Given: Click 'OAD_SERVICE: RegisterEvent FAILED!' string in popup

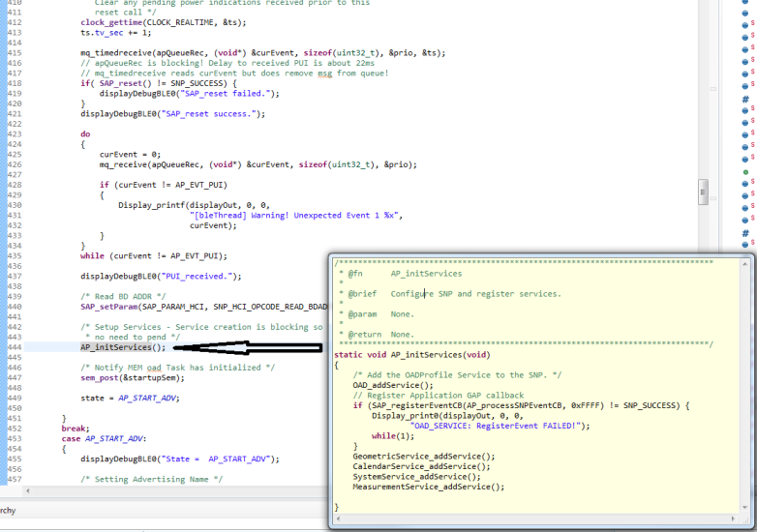Looking at the screenshot, I should [x=495, y=426].
